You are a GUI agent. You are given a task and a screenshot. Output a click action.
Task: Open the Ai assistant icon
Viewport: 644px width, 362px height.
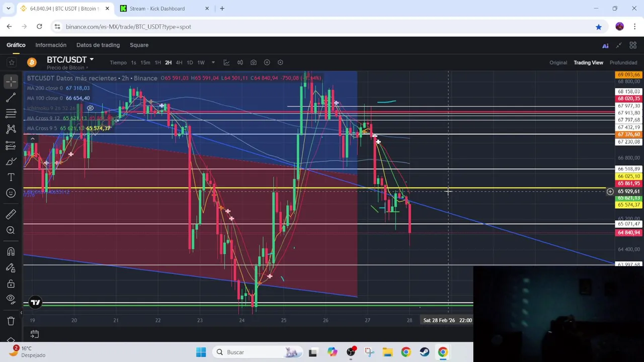[605, 45]
